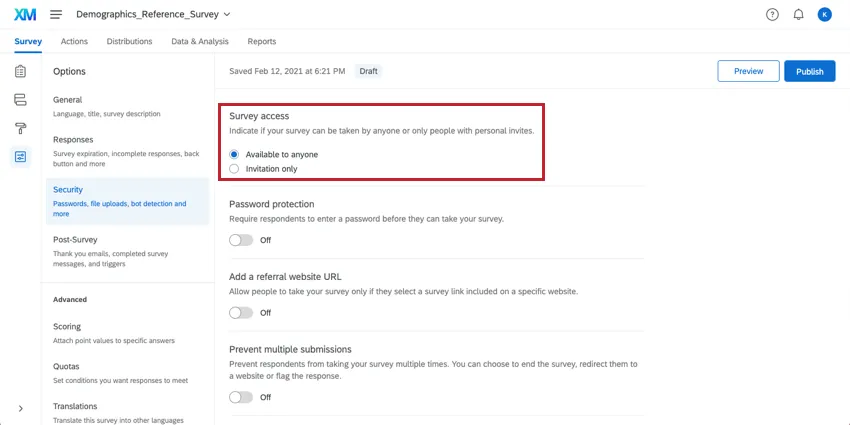Expand the left sidebar with the chevron
This screenshot has width=850, height=425.
[21, 408]
